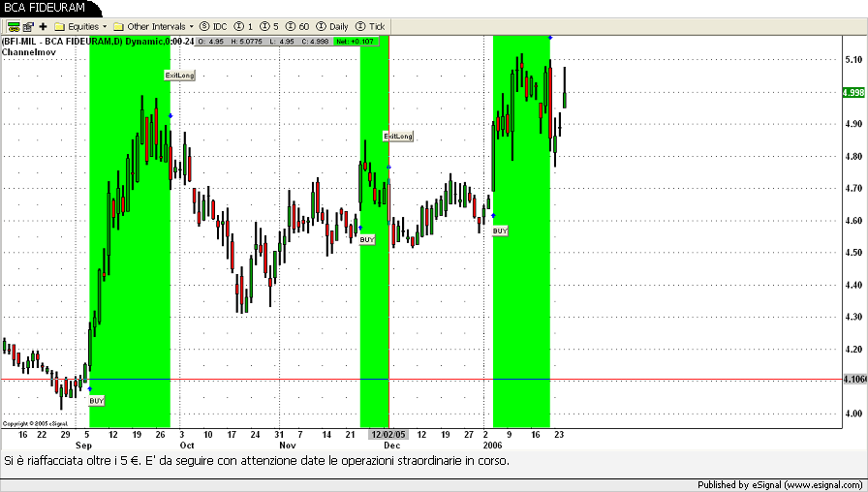Click the first ExitLong marker label
The width and height of the screenshot is (868, 492).
pos(179,75)
